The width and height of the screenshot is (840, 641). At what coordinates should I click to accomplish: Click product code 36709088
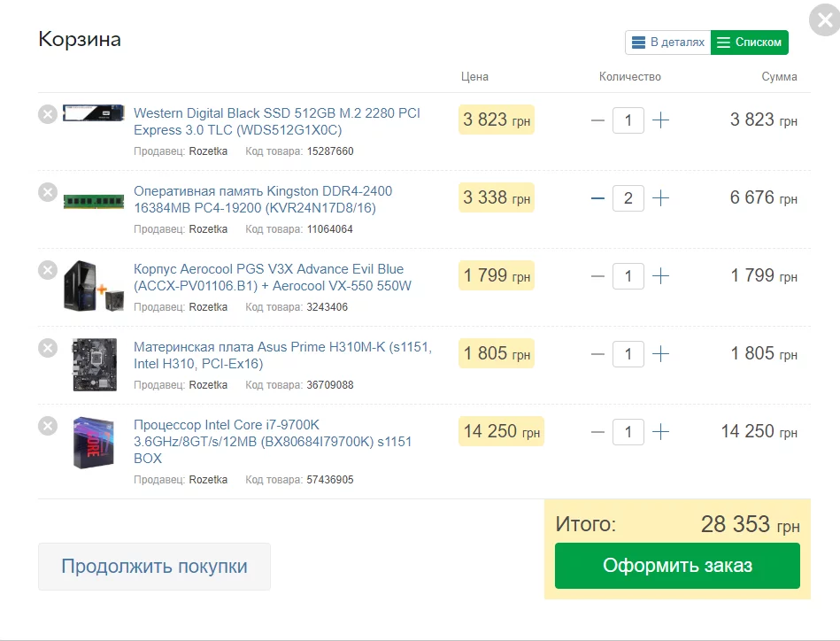(330, 385)
